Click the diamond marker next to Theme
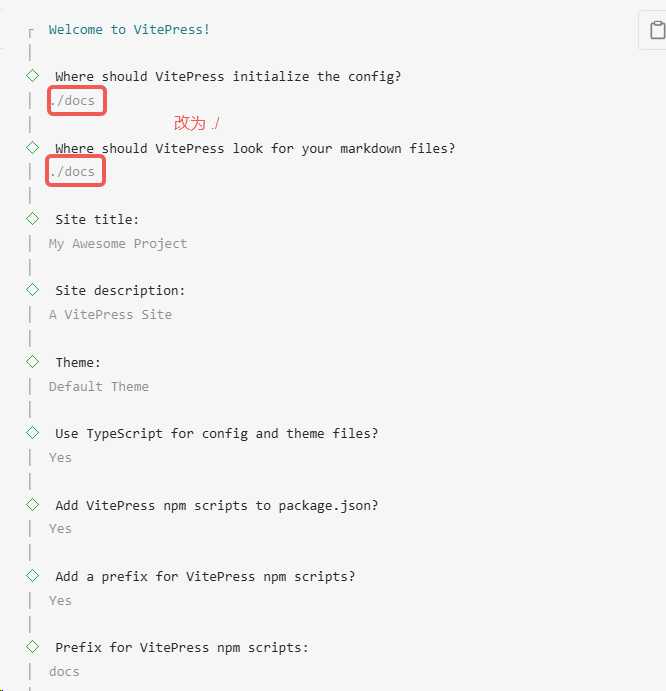This screenshot has width=666, height=691. point(33,361)
